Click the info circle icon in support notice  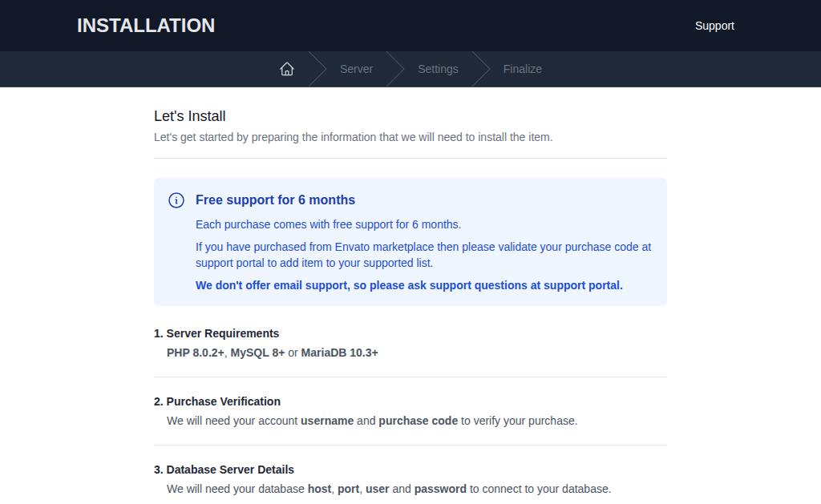click(176, 200)
